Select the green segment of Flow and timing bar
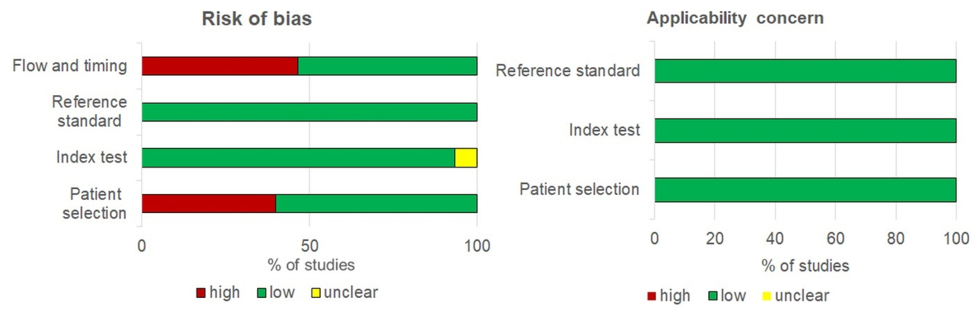Viewport: 980px width, 310px height. pyautogui.click(x=387, y=66)
